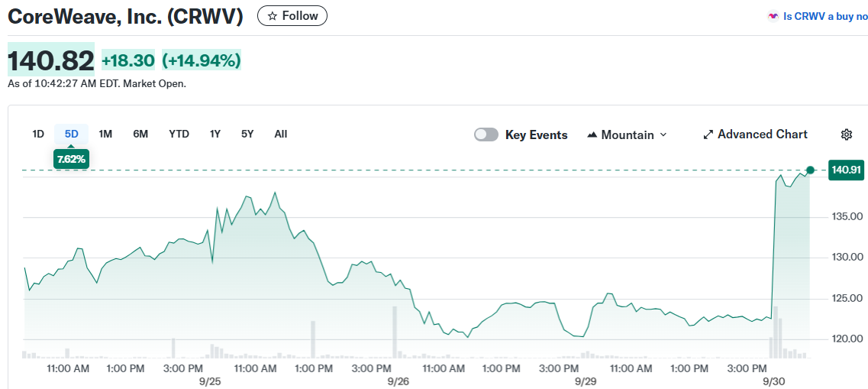The image size is (868, 389).
Task: Open the Advanced Chart view
Action: [755, 134]
